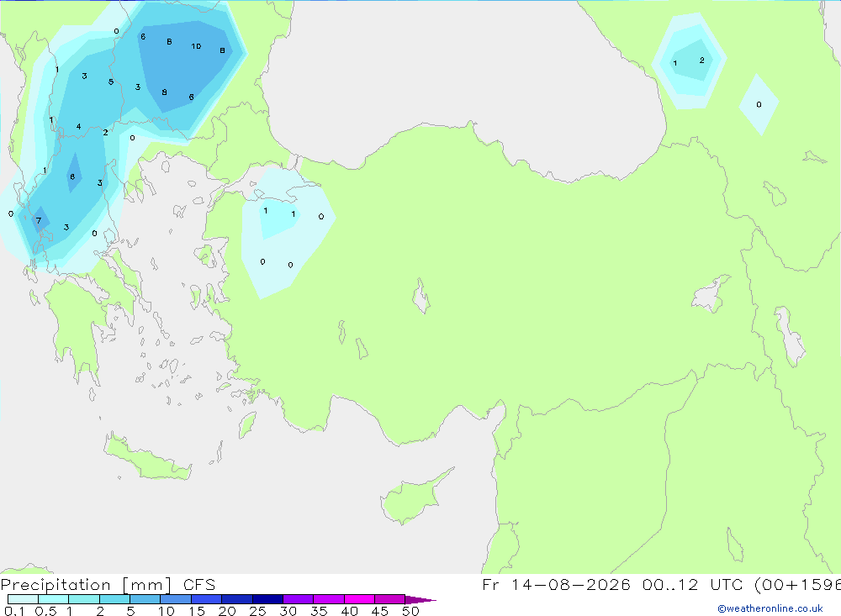Click the "CFS" model label

tap(199, 585)
